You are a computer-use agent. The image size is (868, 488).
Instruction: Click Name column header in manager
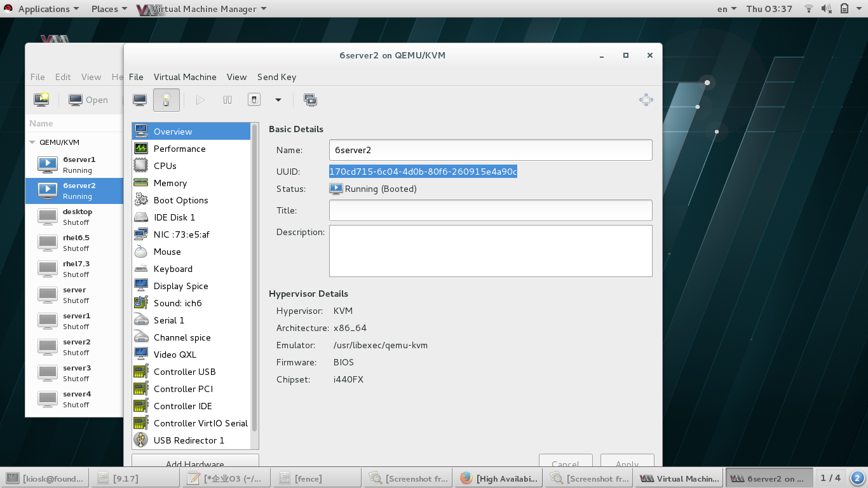click(74, 123)
